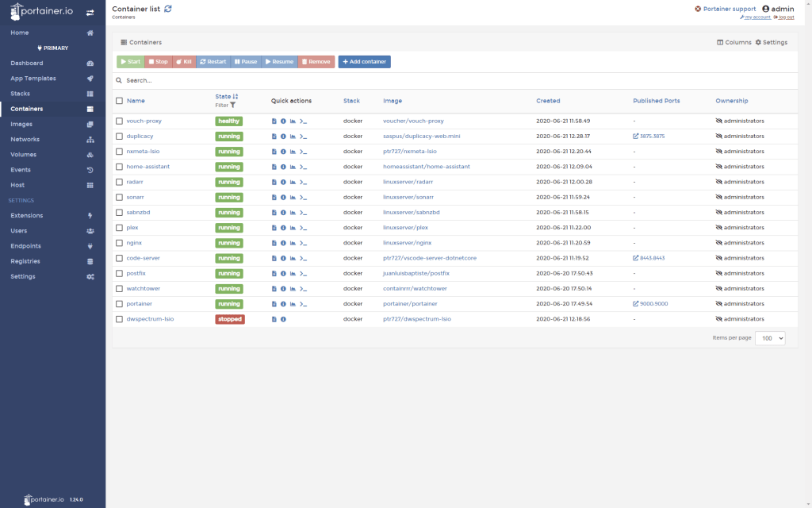
Task: Open logs icon for vouch-proxy container
Action: click(274, 121)
